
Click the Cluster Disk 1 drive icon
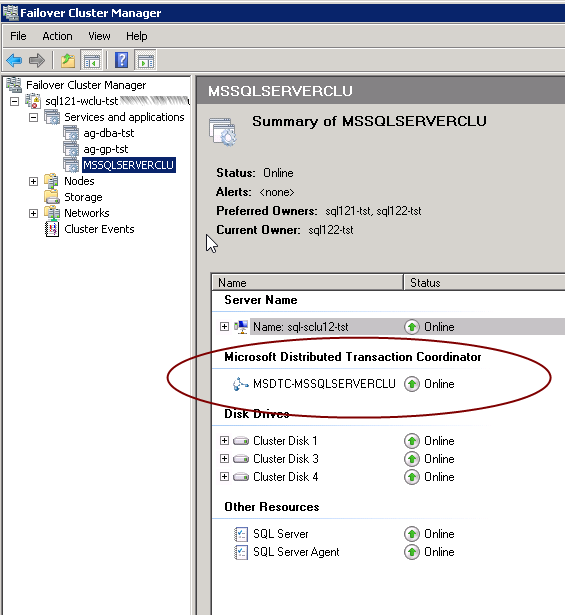pyautogui.click(x=241, y=441)
